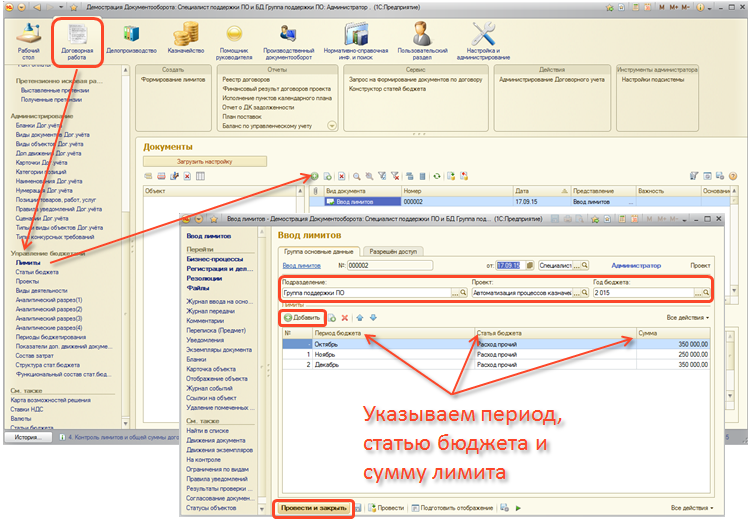This screenshot has height=522, width=753.
Task: Click green create-document icon in Документы toolbar
Action: (x=313, y=175)
